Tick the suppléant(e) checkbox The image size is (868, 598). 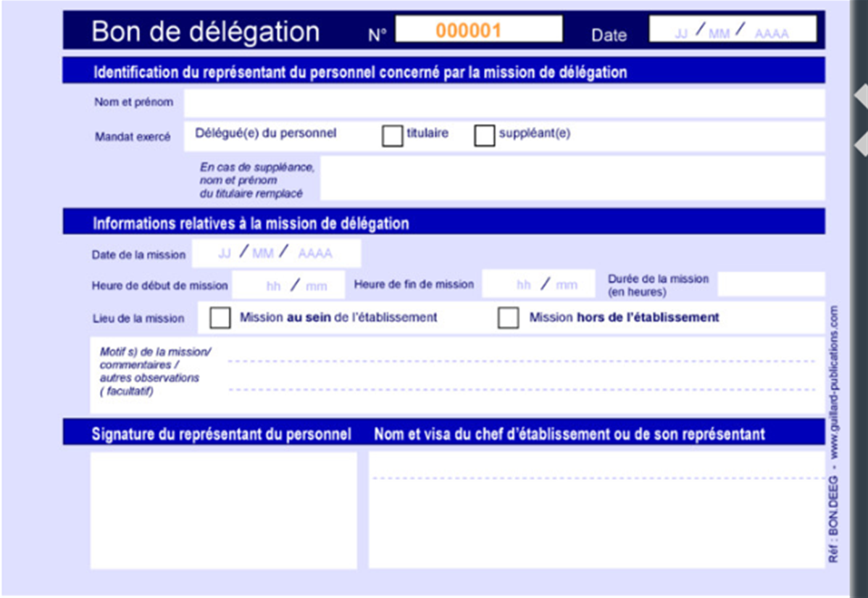pyautogui.click(x=485, y=136)
